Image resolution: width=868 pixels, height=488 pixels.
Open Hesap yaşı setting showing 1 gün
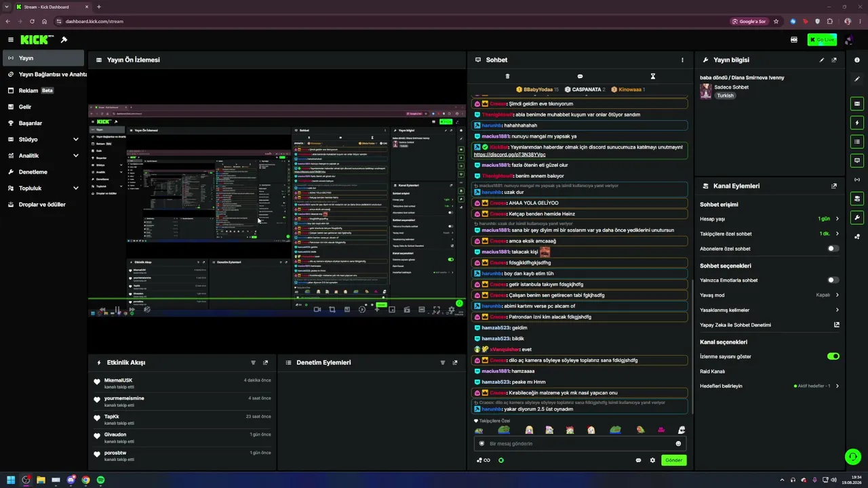click(x=770, y=219)
